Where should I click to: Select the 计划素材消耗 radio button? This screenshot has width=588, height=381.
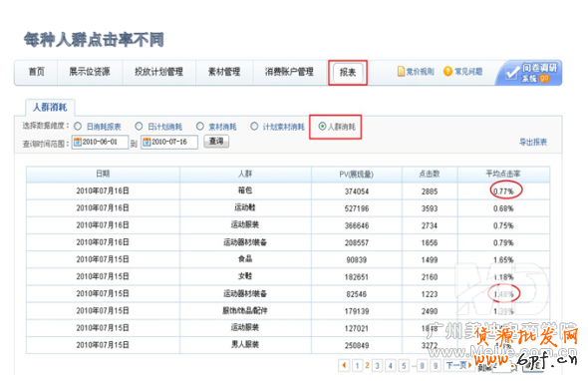[x=254, y=127]
